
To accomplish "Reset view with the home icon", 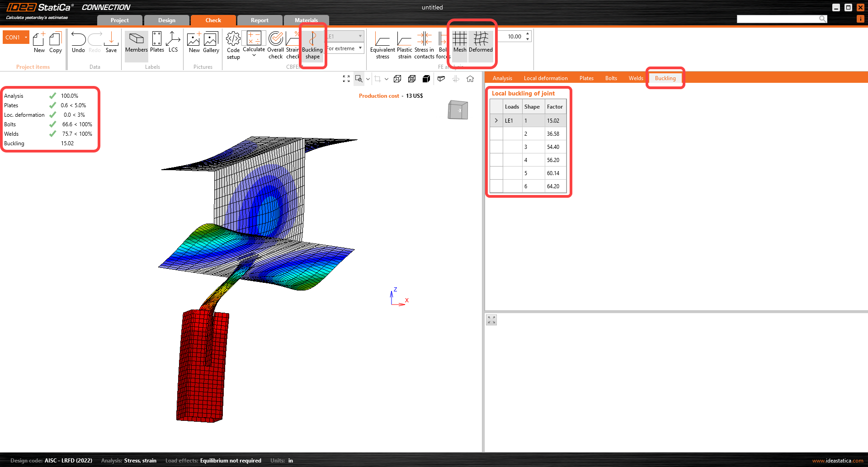I will [470, 79].
